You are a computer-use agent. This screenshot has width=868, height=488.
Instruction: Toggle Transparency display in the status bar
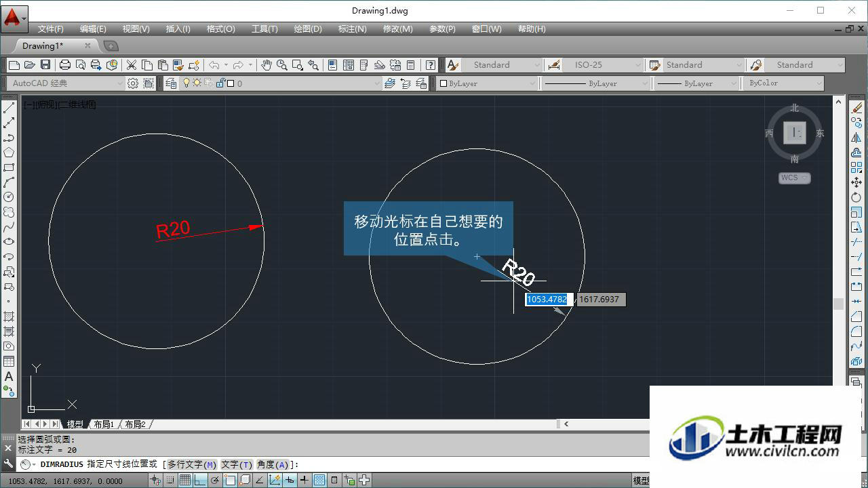(x=319, y=481)
